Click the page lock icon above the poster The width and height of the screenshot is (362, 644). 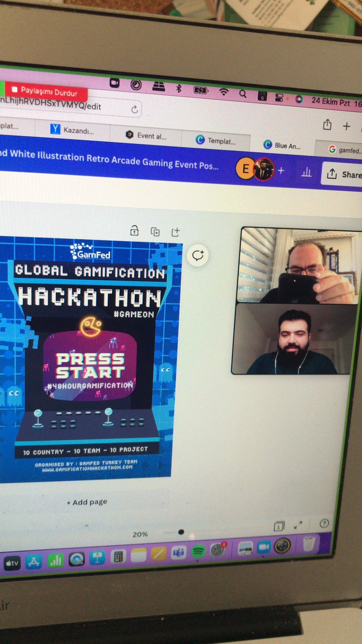click(135, 231)
